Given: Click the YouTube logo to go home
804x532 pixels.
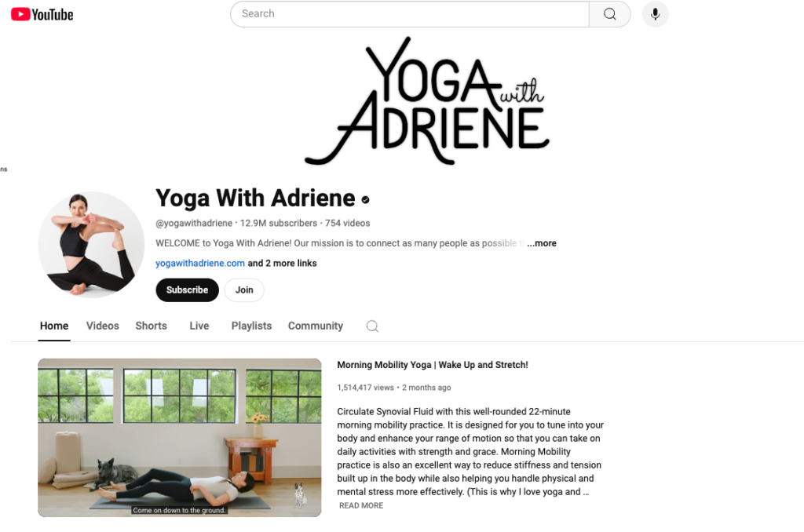Looking at the screenshot, I should click(42, 14).
